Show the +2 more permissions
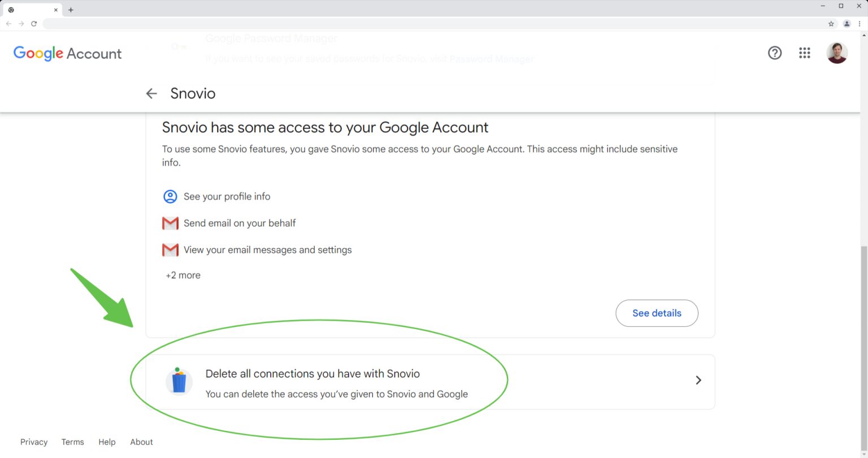868x458 pixels. tap(183, 275)
